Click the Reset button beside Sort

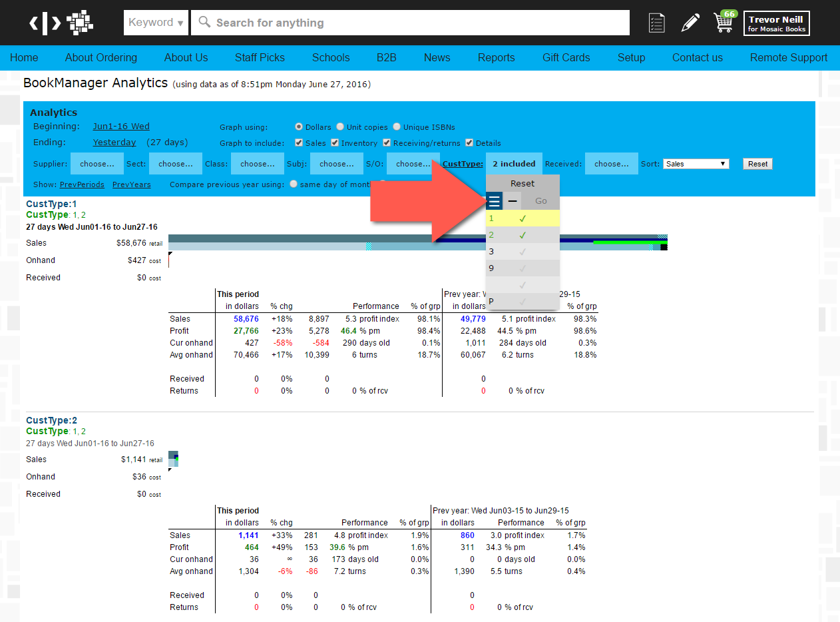757,164
